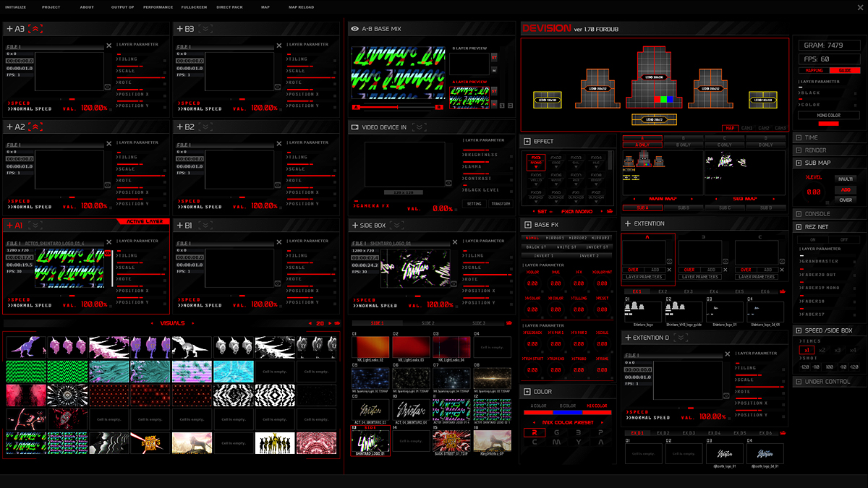Expand the TIME section
The width and height of the screenshot is (868, 488).
830,137
